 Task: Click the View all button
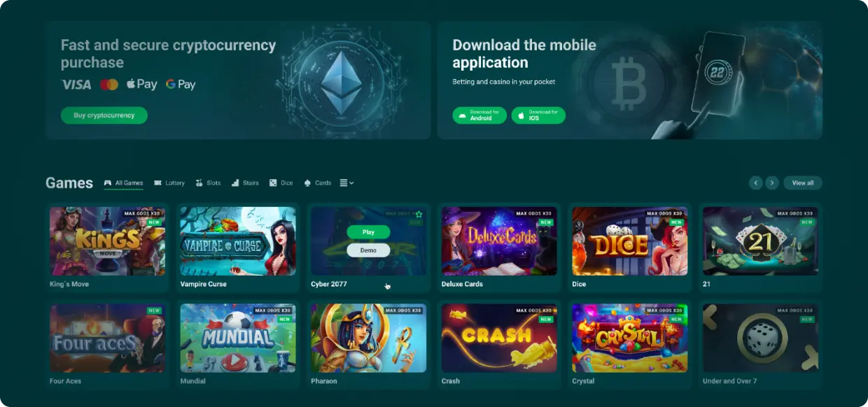pos(803,183)
